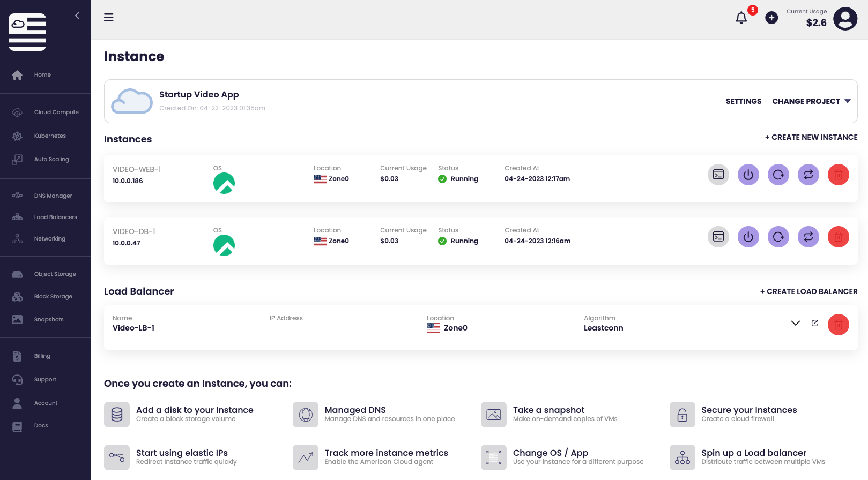The image size is (868, 480).
Task: Open Video-LB-1 in external link
Action: click(814, 323)
